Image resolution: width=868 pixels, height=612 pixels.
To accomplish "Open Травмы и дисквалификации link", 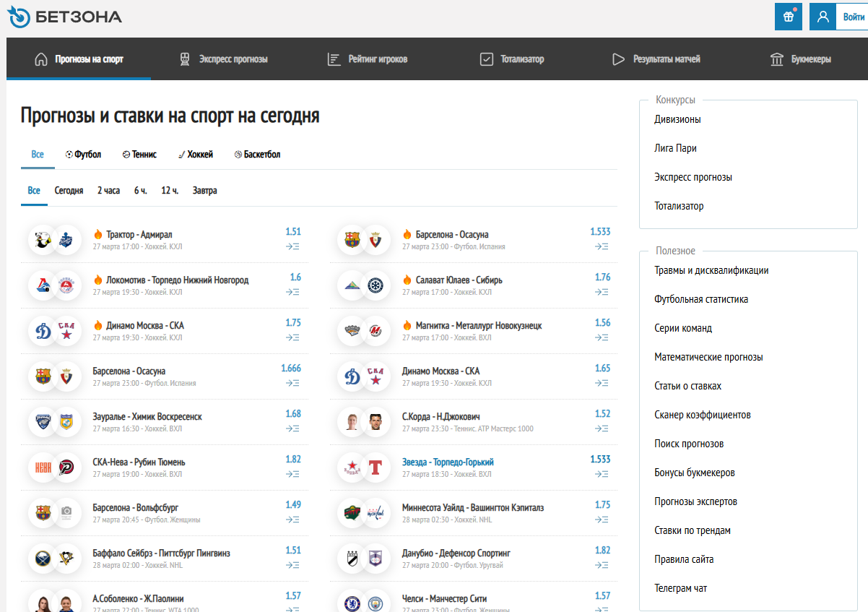I will 711,270.
